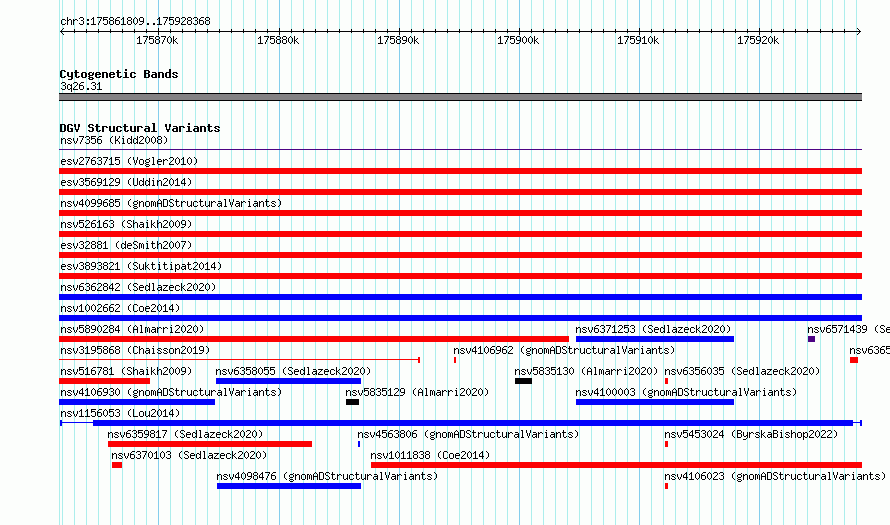Click the 175890k ruler position

click(x=398, y=40)
